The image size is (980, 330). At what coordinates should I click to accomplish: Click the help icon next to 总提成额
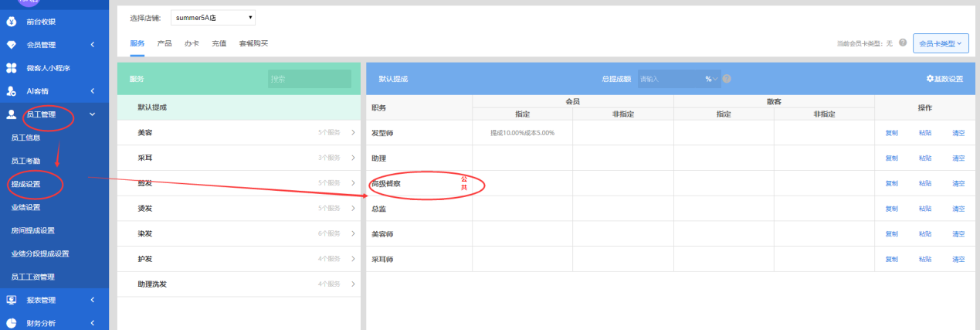727,79
